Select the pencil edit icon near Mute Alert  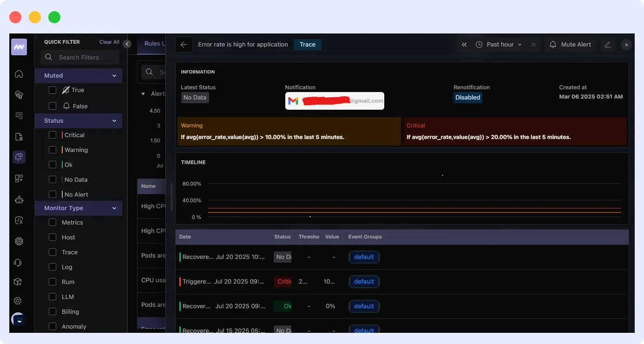pos(608,44)
